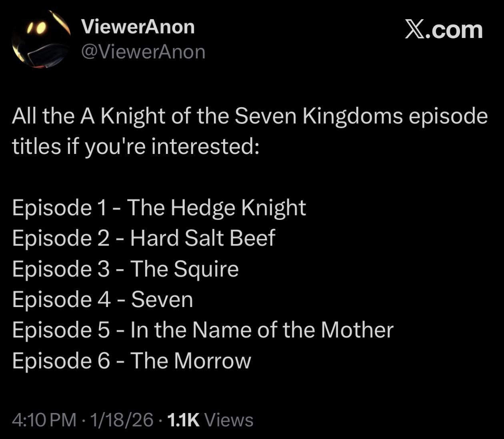Select the Episode 1 line label
504x439 pixels.
pos(59,208)
